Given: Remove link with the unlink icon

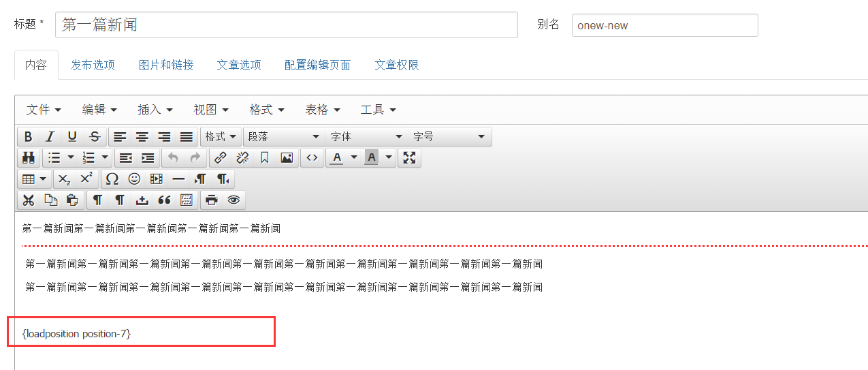Looking at the screenshot, I should point(242,158).
